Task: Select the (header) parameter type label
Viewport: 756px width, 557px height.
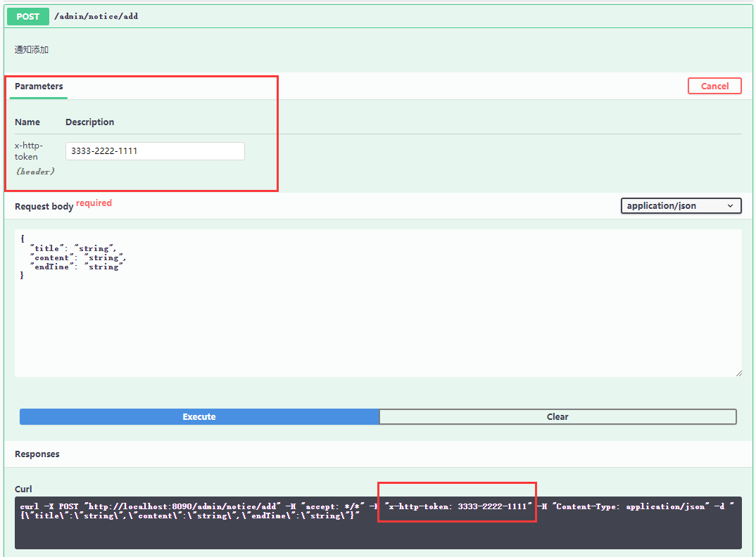Action: (34, 171)
